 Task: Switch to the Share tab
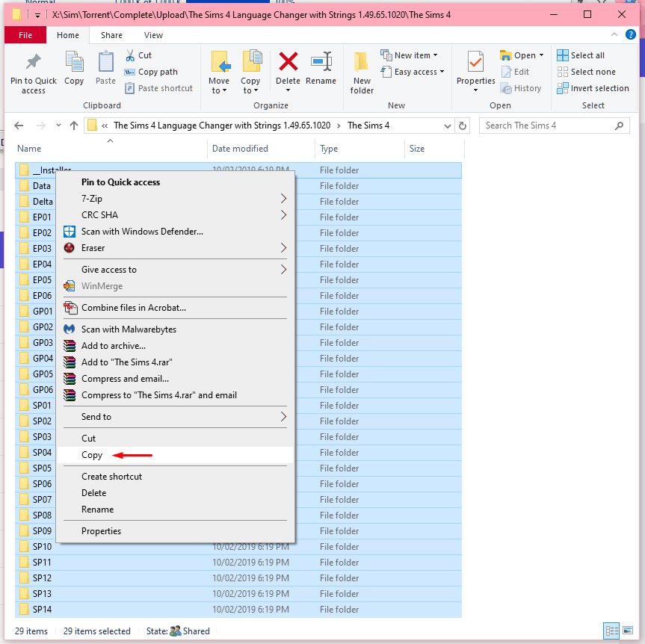click(111, 35)
